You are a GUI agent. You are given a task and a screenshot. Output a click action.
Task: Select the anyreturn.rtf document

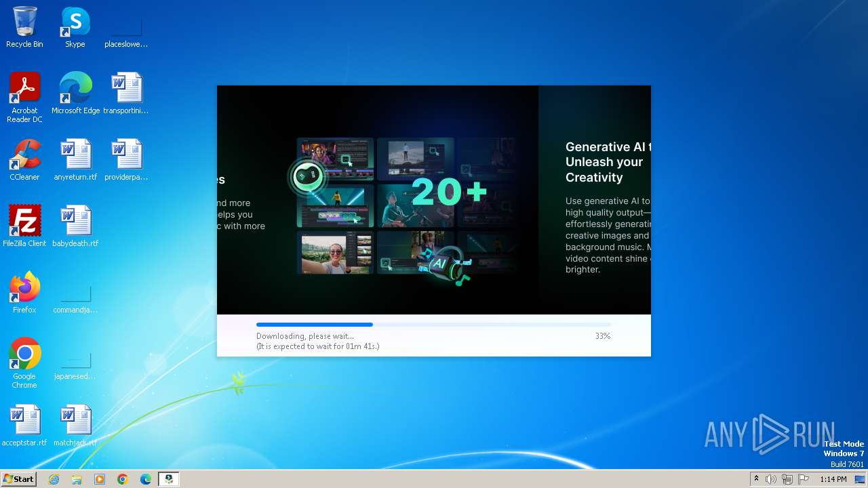pyautogui.click(x=75, y=160)
